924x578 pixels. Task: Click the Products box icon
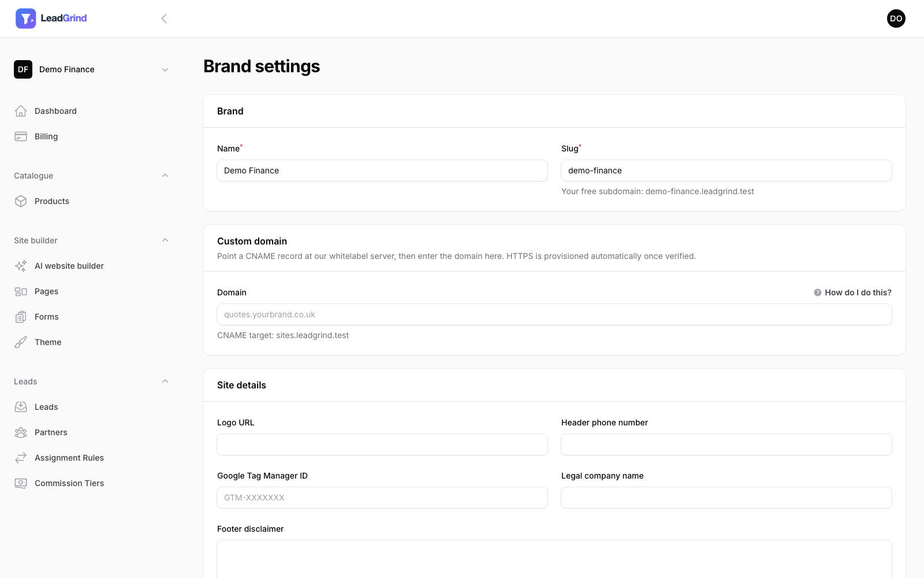pos(21,201)
